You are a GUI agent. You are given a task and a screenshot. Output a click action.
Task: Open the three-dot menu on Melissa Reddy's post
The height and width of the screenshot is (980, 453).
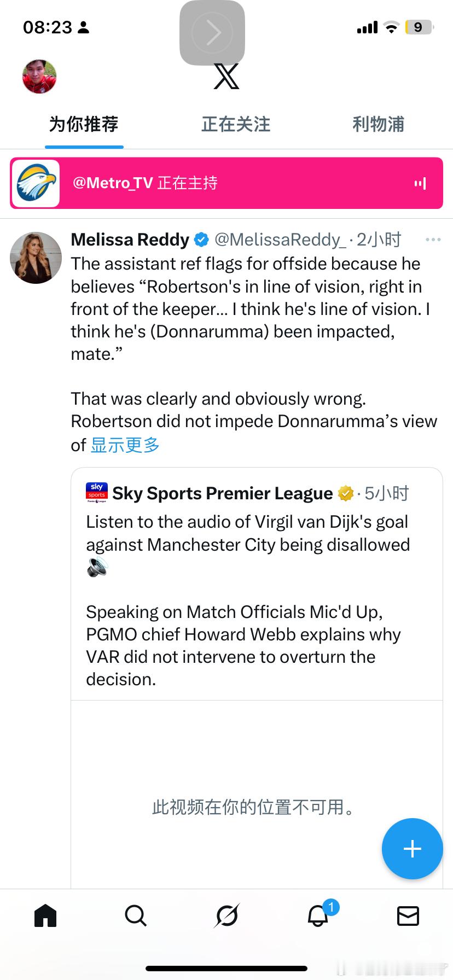tap(433, 240)
